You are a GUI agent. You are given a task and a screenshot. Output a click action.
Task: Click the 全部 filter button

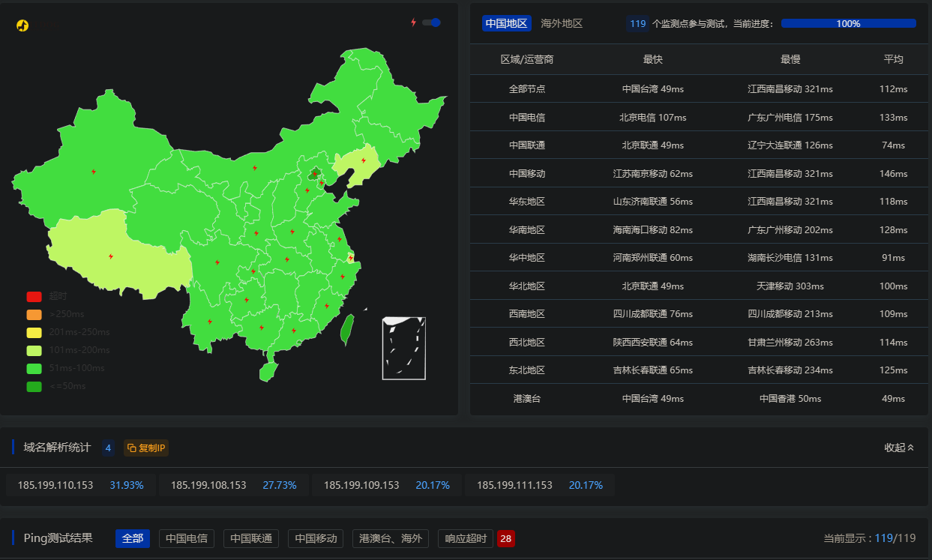point(132,538)
